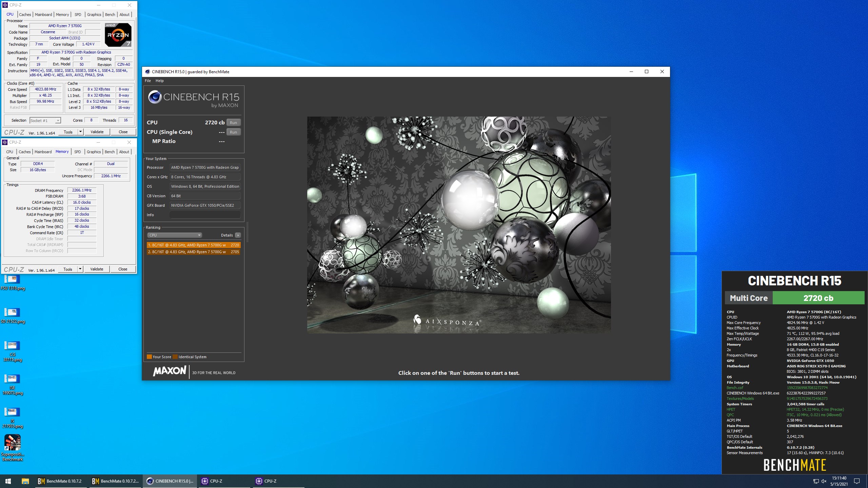The width and height of the screenshot is (868, 488).
Task: Open File Explorer from taskbar
Action: click(25, 481)
